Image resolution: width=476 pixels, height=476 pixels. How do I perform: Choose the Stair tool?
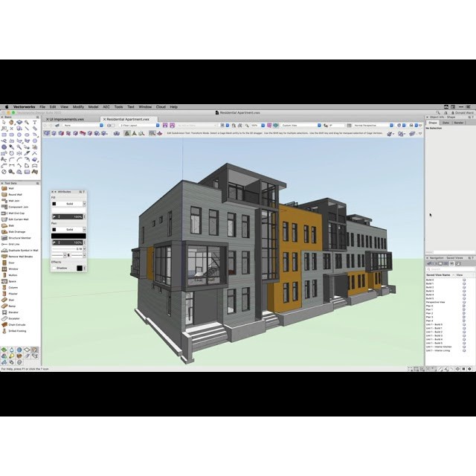11,299
